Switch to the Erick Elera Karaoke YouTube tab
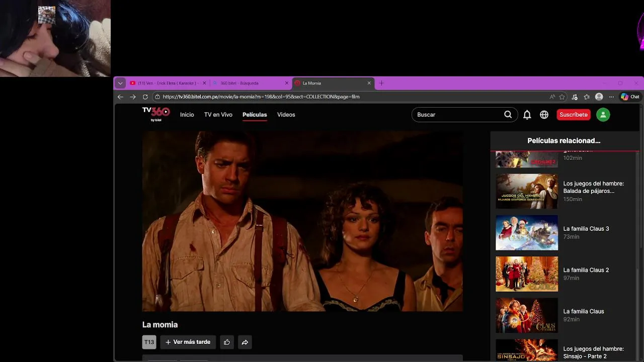This screenshot has width=644, height=362. tap(168, 83)
